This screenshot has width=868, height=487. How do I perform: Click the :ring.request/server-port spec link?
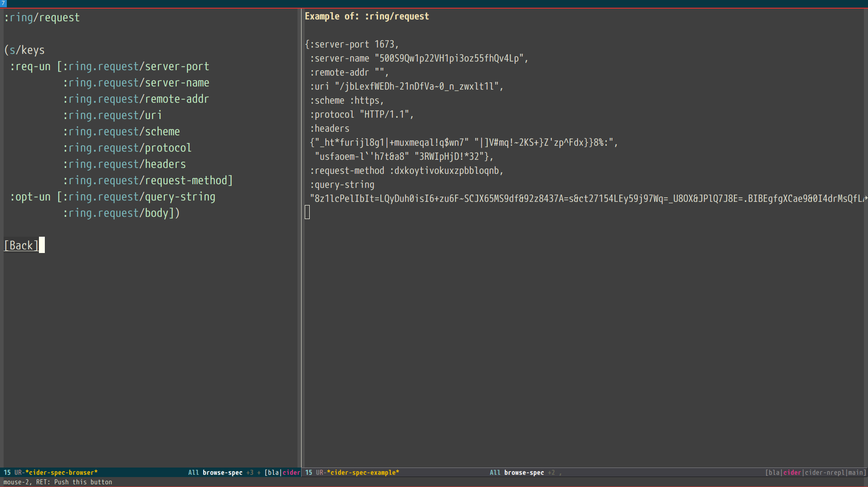tap(136, 67)
